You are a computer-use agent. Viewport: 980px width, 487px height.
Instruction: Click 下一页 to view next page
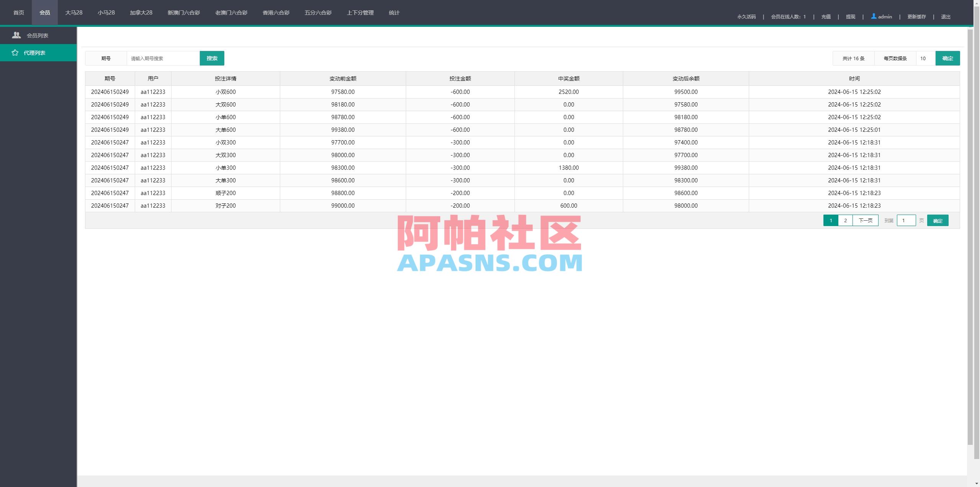866,220
